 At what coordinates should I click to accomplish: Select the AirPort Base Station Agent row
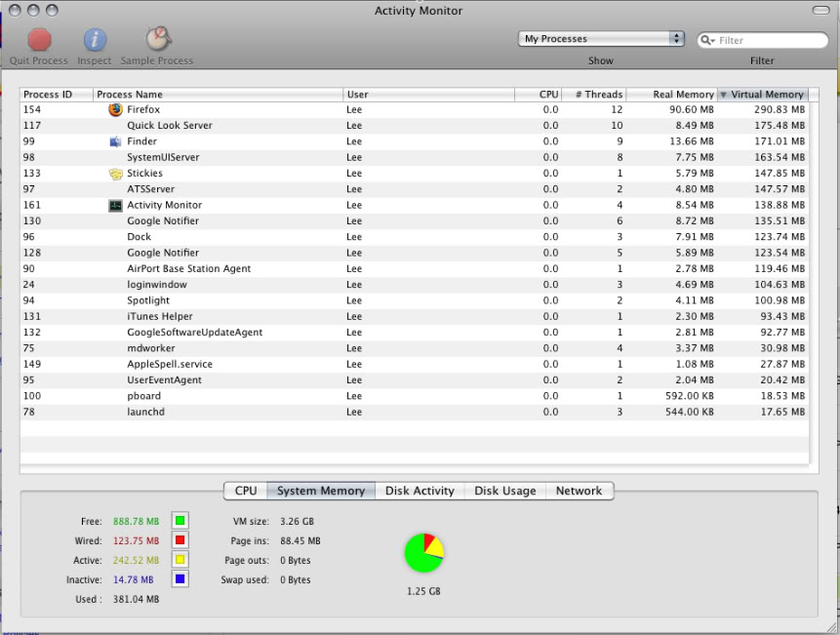point(414,269)
